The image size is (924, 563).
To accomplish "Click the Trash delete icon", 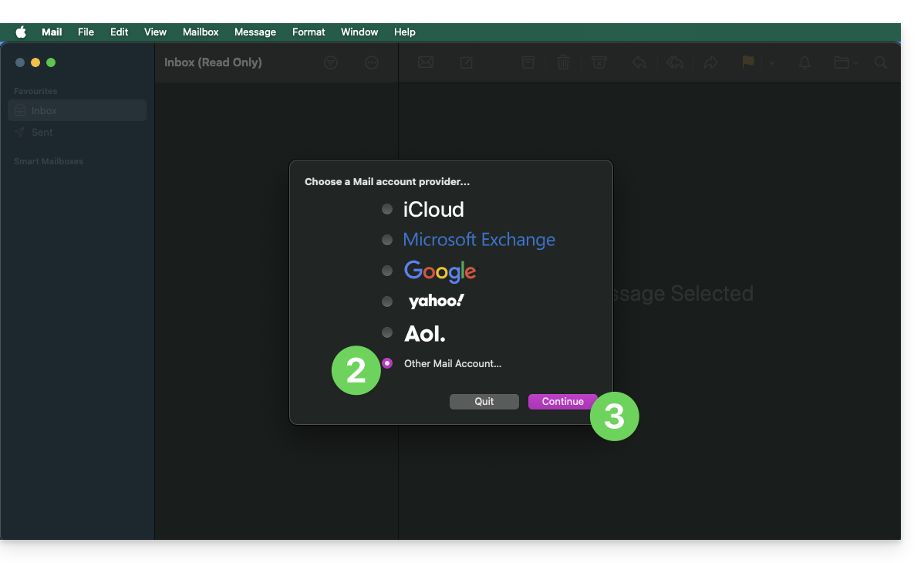I will (x=564, y=62).
